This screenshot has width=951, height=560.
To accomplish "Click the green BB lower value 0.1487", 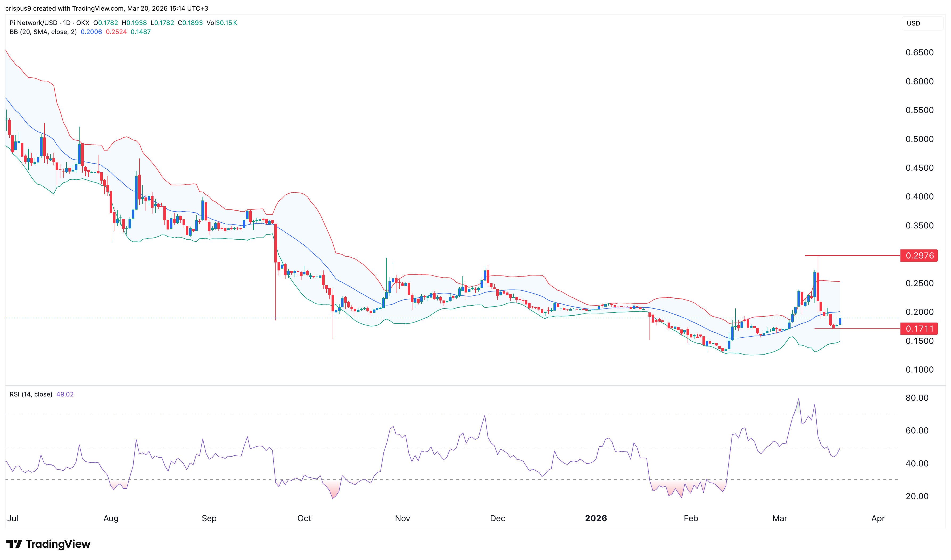I will (140, 32).
